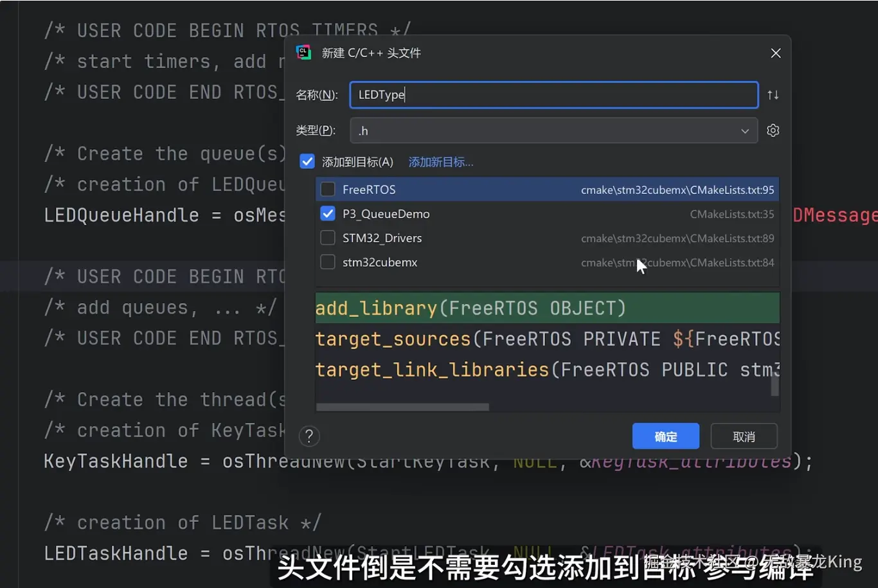Screen dimensions: 878x588
Task: Click the 'add queues, ...' comment in editor
Action: tap(160, 308)
